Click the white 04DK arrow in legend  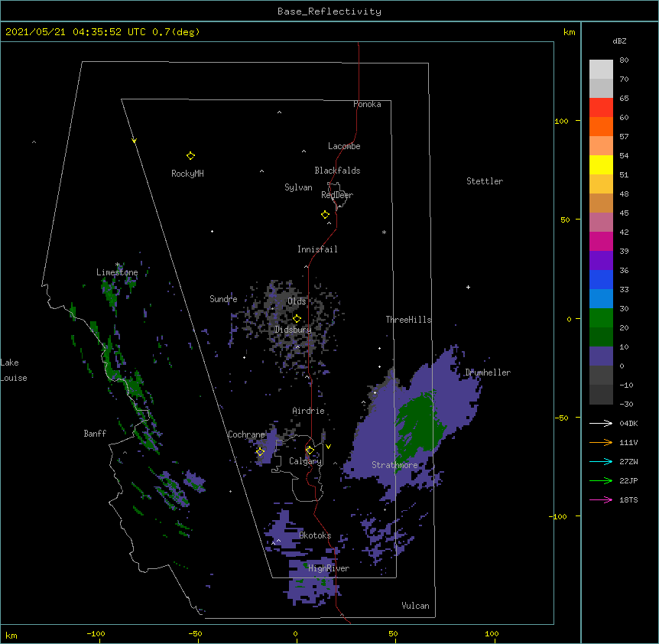coord(601,423)
